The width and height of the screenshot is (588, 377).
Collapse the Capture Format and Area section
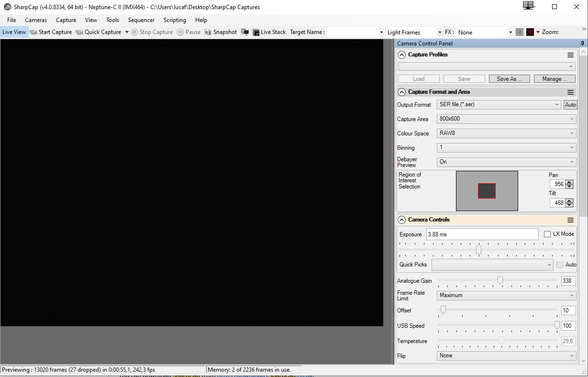point(402,92)
